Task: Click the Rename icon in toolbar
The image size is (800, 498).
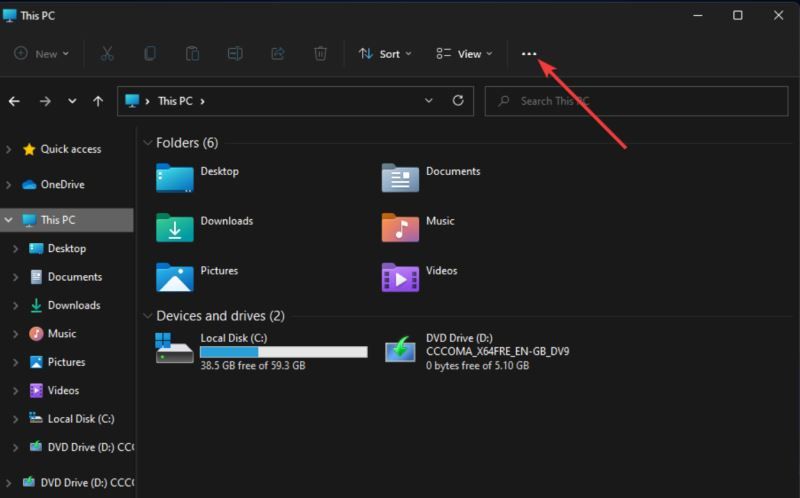Action: tap(235, 54)
